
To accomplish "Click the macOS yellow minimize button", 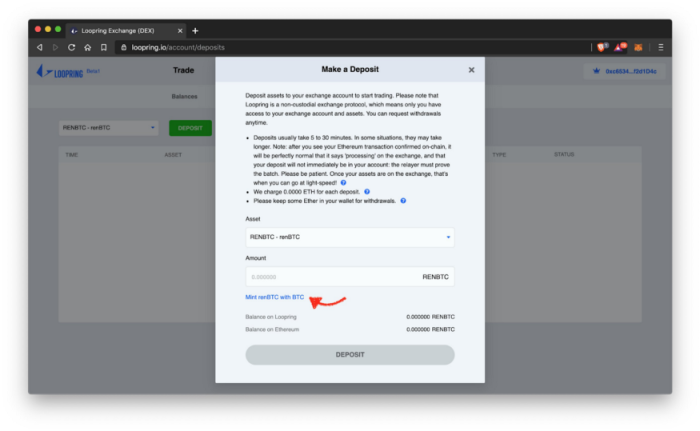I will pos(48,29).
